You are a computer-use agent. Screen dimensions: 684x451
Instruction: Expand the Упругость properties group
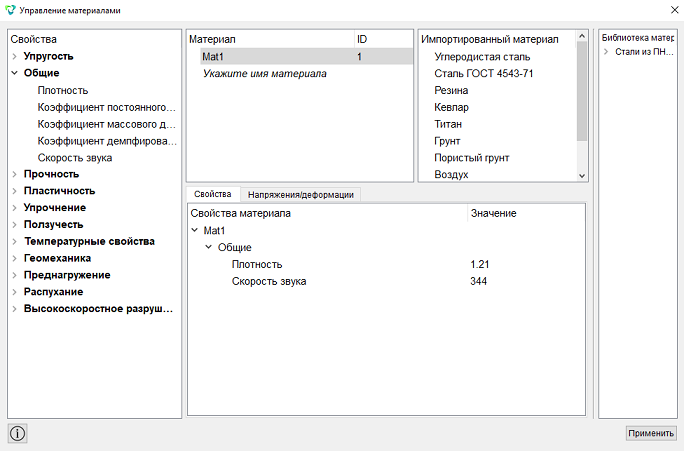tap(14, 56)
